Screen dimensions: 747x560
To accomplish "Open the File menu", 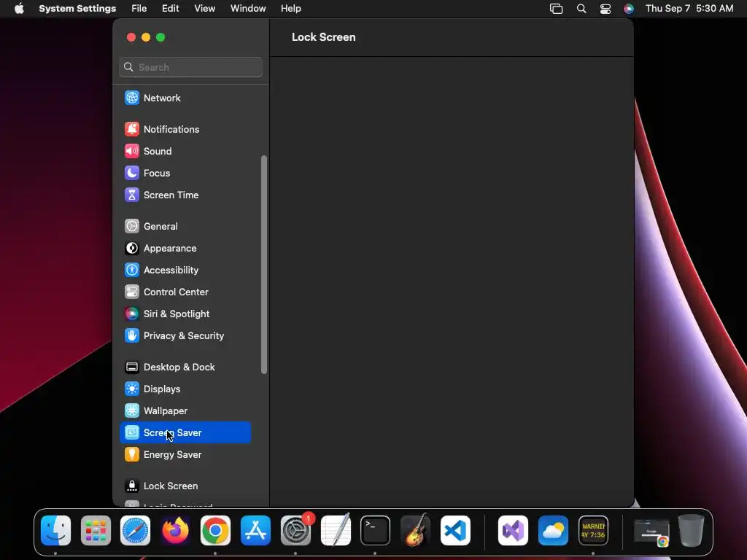I will [139, 9].
